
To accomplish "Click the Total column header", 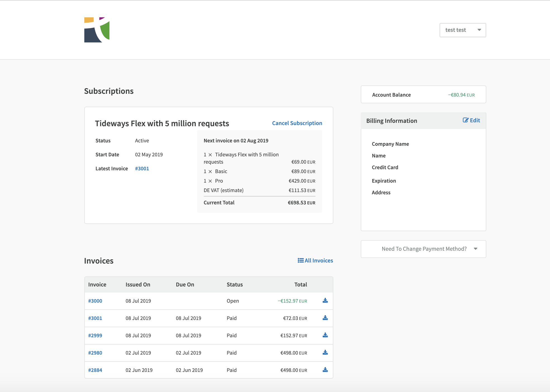I will coord(301,285).
